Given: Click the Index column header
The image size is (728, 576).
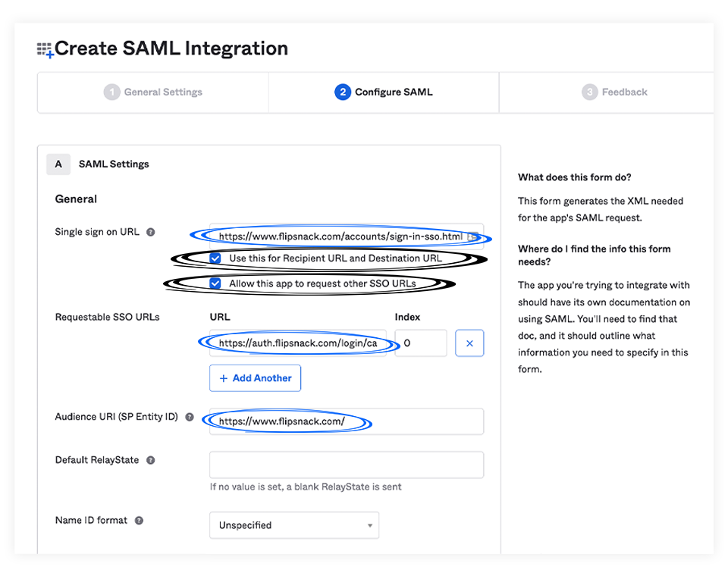Looking at the screenshot, I should [x=407, y=317].
